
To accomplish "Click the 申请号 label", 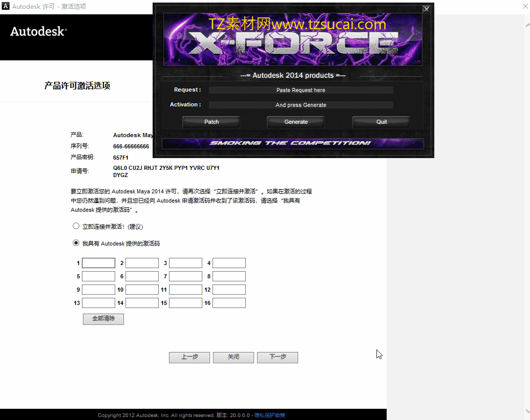I will pyautogui.click(x=80, y=171).
